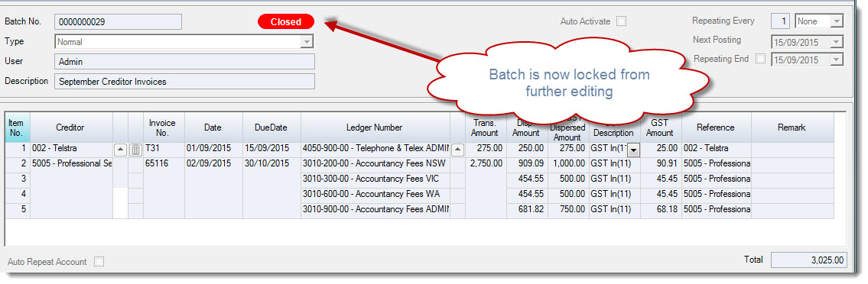Click the Batch No. field
Image resolution: width=868 pixels, height=284 pixels.
(x=118, y=21)
